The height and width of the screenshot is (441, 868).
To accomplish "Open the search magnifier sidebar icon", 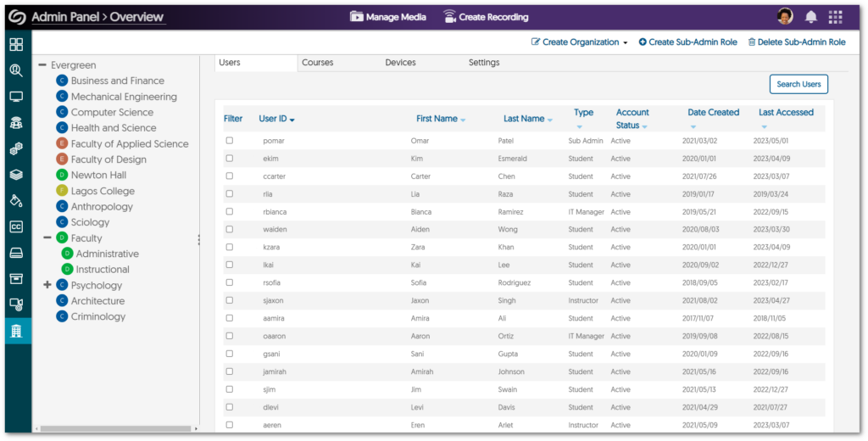I will pyautogui.click(x=17, y=71).
